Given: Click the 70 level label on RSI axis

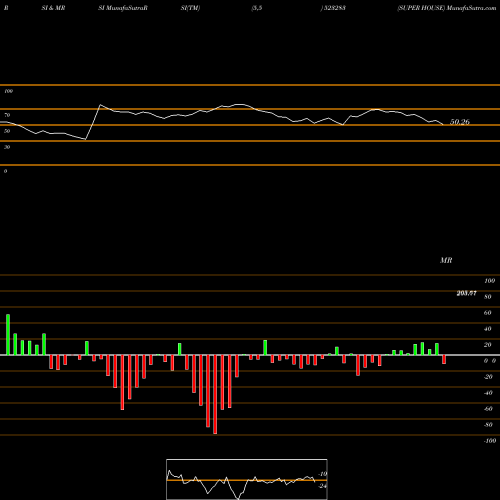Looking at the screenshot, I should (x=7, y=115).
